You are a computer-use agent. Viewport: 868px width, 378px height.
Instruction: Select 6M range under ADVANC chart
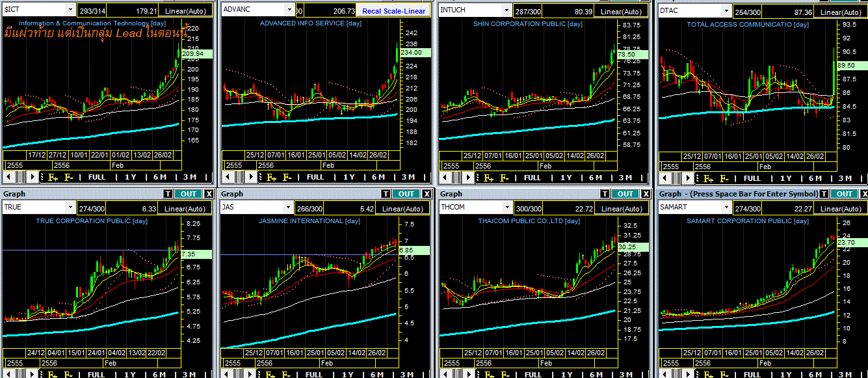(378, 177)
